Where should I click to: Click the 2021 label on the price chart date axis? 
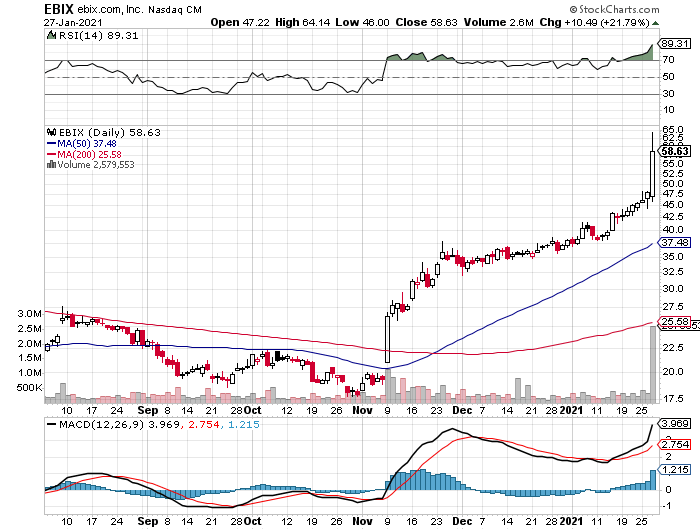tap(571, 410)
